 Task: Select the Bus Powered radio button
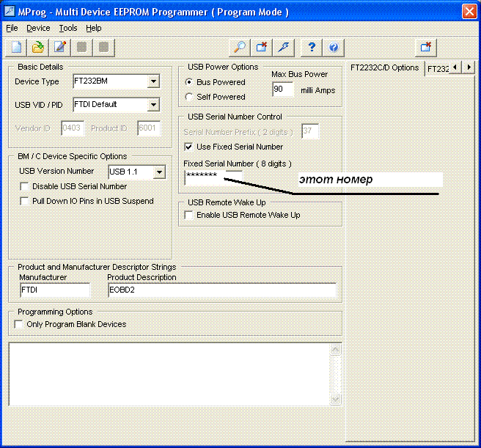(189, 82)
